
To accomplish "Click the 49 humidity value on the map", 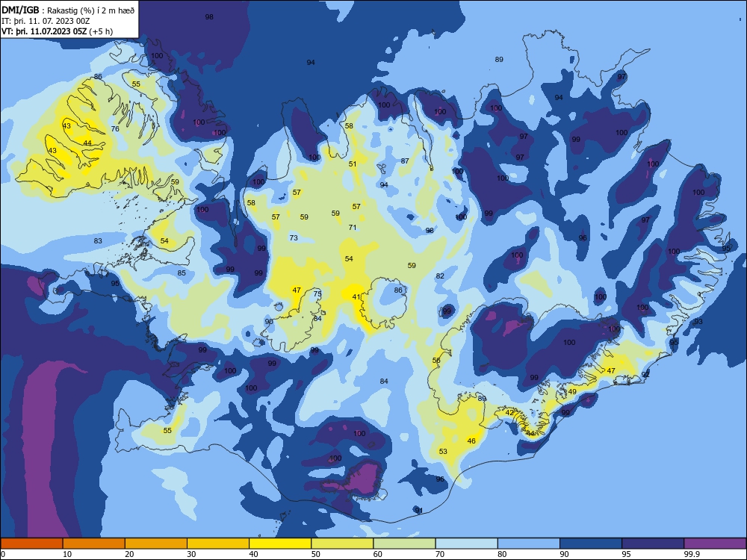I will coord(572,392).
